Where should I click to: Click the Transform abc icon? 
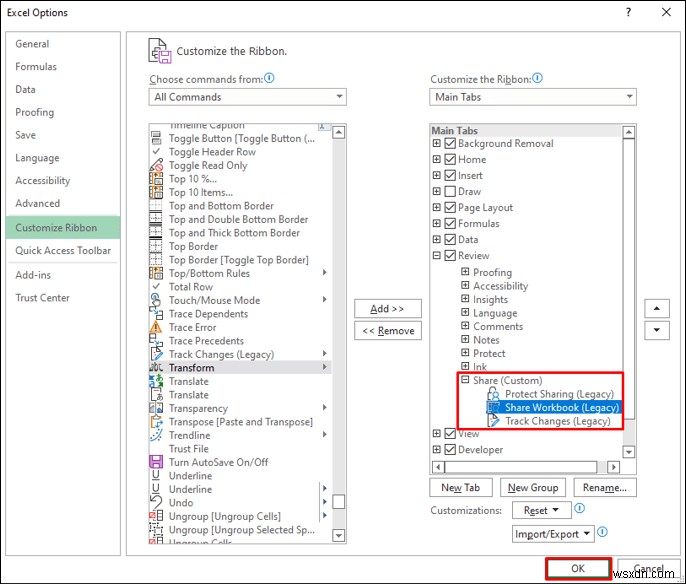[x=156, y=367]
